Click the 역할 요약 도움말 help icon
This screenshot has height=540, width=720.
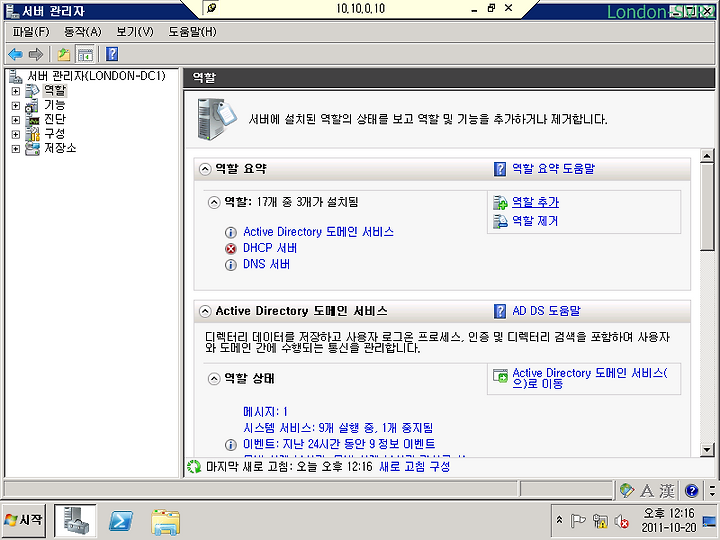click(500, 169)
